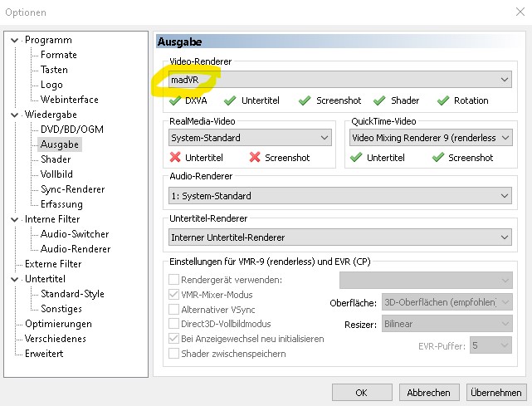Click the red X Untertitel icon under RealMedia-Video

[175, 157]
